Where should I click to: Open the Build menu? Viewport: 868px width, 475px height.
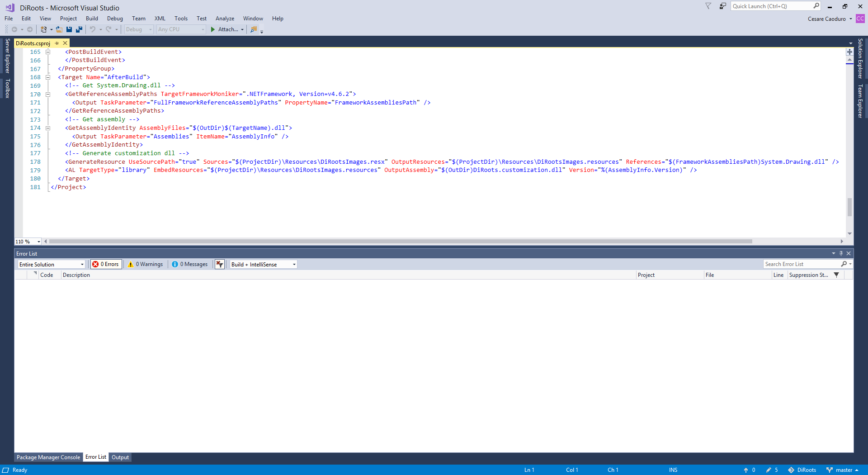(x=92, y=19)
